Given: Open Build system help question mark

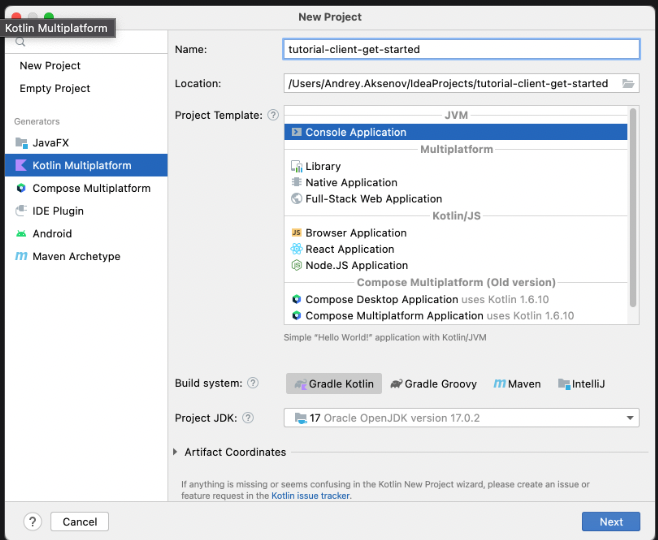Looking at the screenshot, I should (x=253, y=383).
